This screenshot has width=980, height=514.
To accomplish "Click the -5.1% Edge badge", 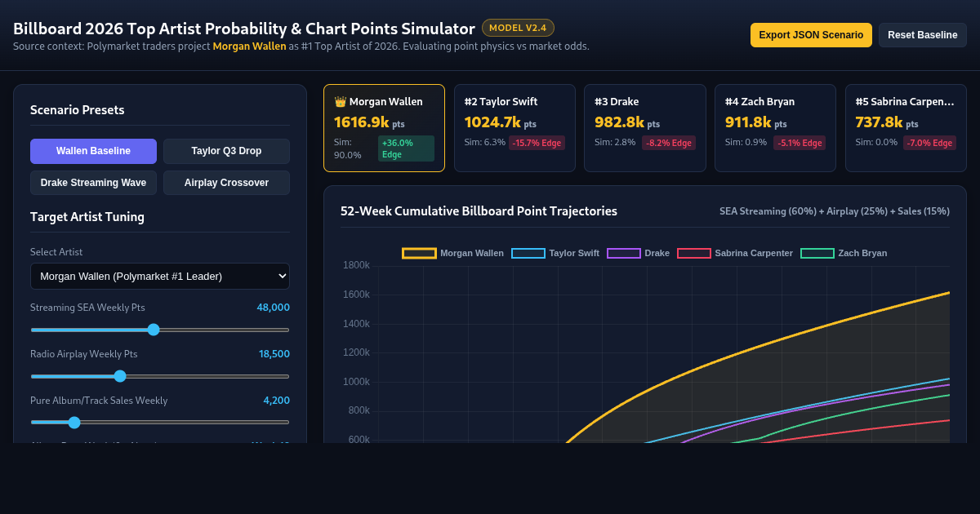I will click(800, 143).
